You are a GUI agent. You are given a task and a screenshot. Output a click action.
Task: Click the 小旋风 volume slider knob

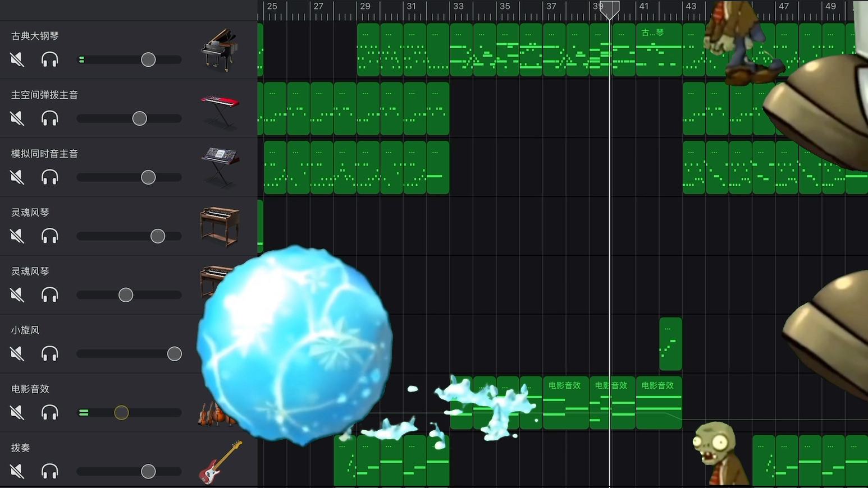click(x=175, y=354)
